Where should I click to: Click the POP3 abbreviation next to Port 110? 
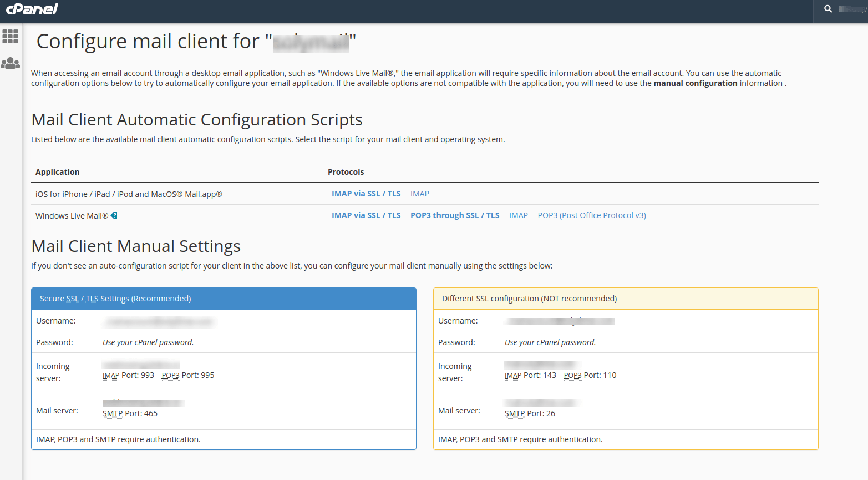pyautogui.click(x=572, y=376)
